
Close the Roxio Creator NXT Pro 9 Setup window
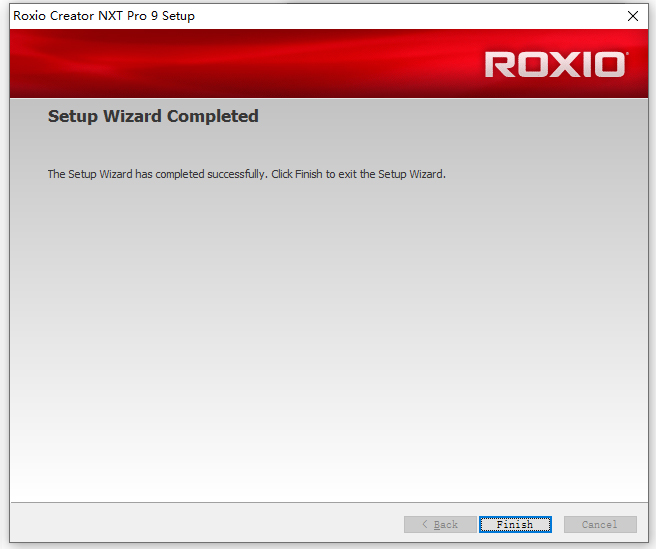pos(633,16)
